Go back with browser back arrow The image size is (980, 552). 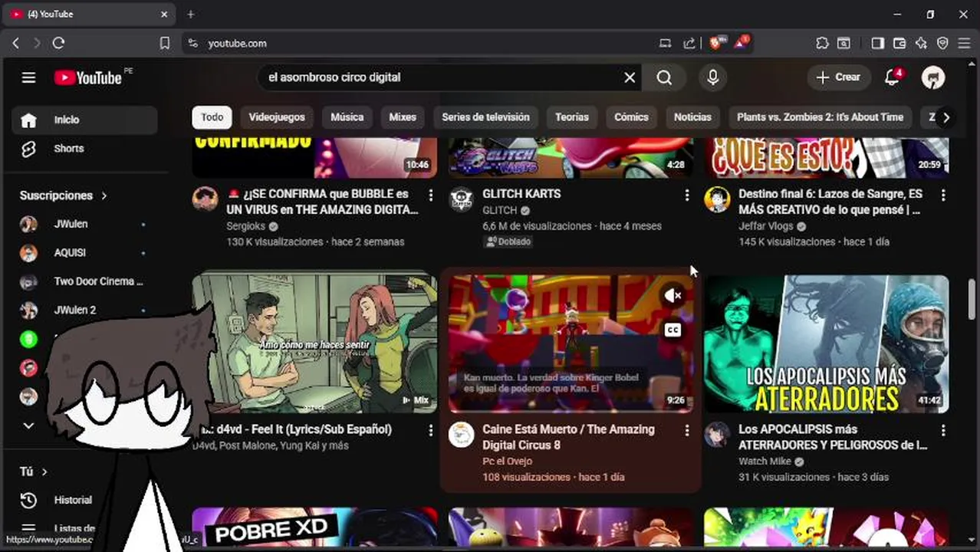(15, 44)
